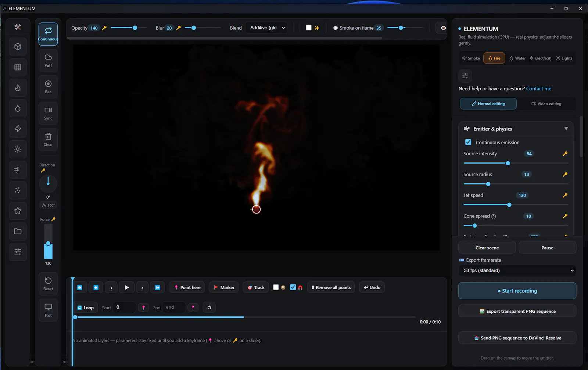Viewport: 588px width, 370px height.
Task: Click the Clear trash tool
Action: pyautogui.click(x=48, y=140)
